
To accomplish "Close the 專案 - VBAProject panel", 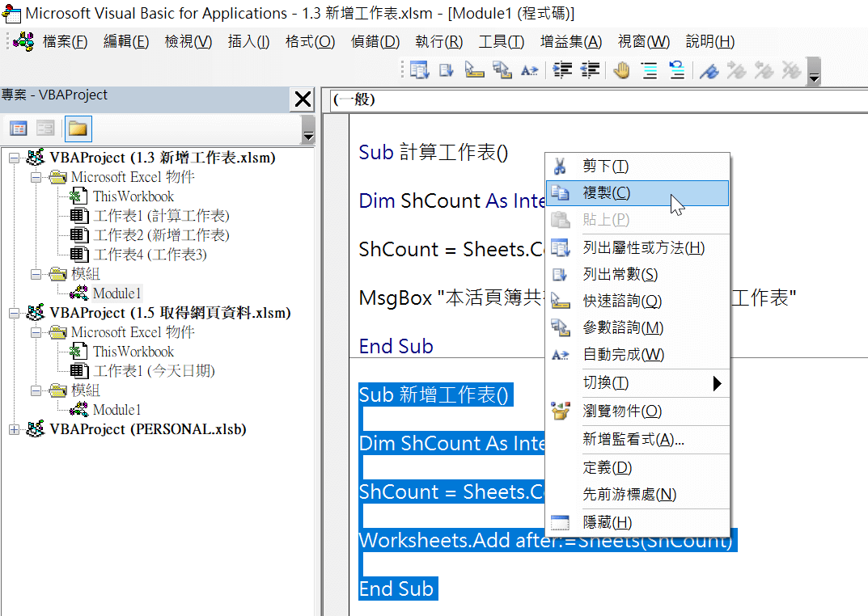I will pyautogui.click(x=303, y=99).
